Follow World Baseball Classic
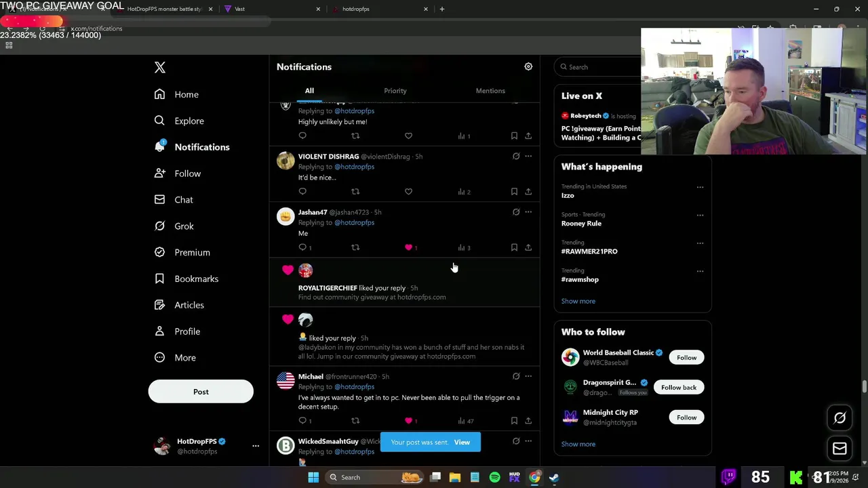This screenshot has width=868, height=488. pyautogui.click(x=686, y=357)
